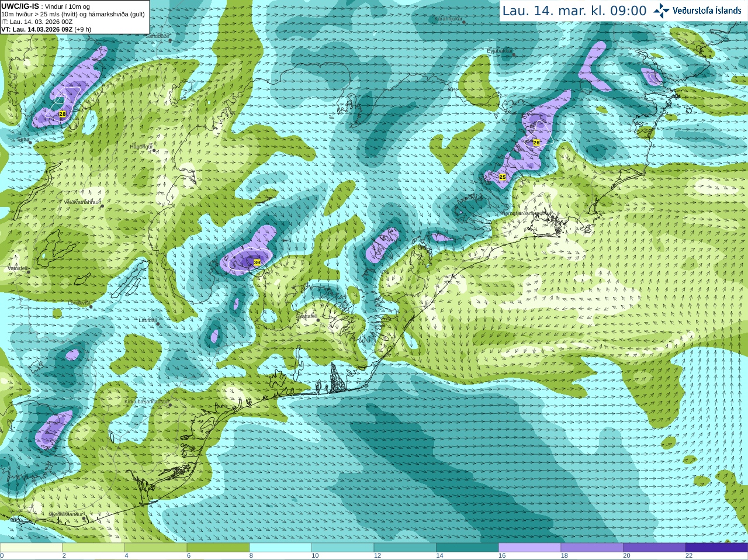Screen dimensions: 748x560
Task: Click the Veðurstofa Íslands name text
Action: (x=707, y=11)
